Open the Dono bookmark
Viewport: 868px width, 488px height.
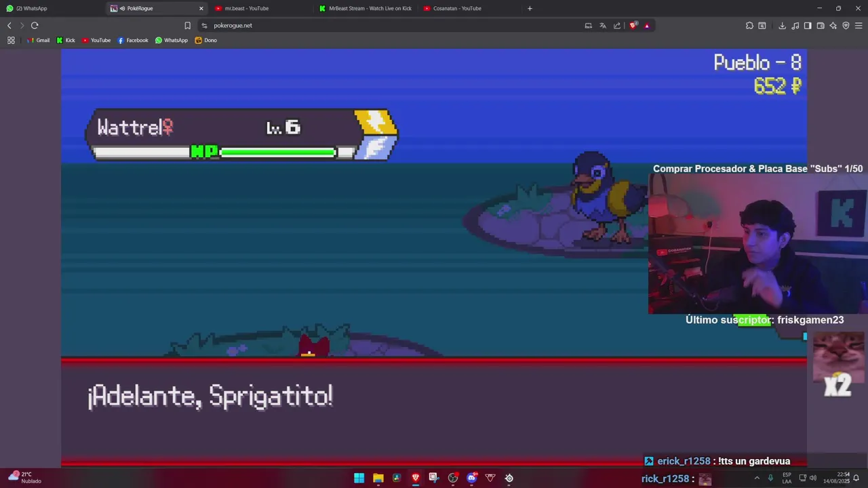[206, 40]
